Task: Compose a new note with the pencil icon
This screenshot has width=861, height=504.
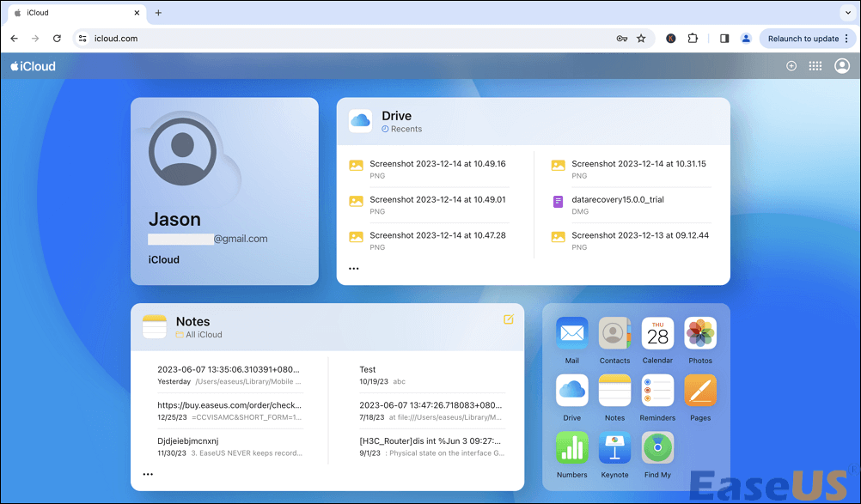Action: pos(508,317)
